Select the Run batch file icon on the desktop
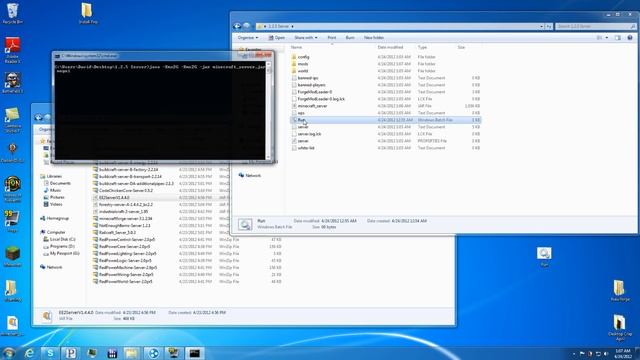This screenshot has width=640, height=360. 544,257
